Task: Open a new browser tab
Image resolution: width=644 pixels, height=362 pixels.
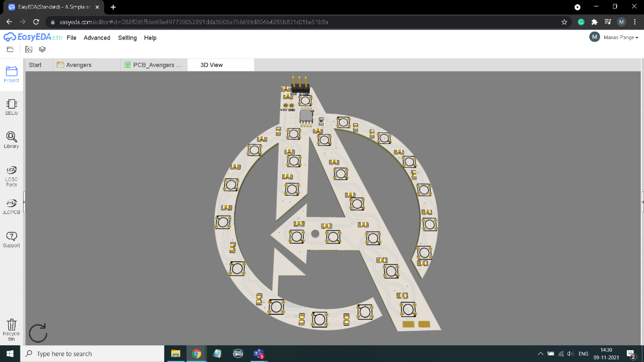Action: click(x=113, y=7)
